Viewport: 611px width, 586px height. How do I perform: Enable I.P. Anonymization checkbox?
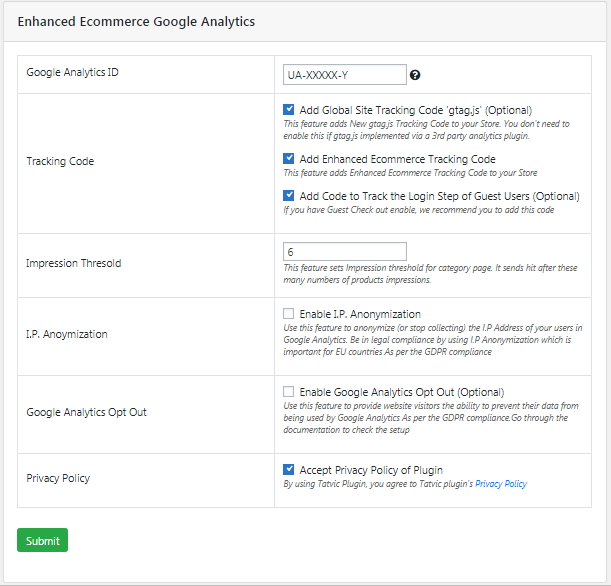pos(289,314)
